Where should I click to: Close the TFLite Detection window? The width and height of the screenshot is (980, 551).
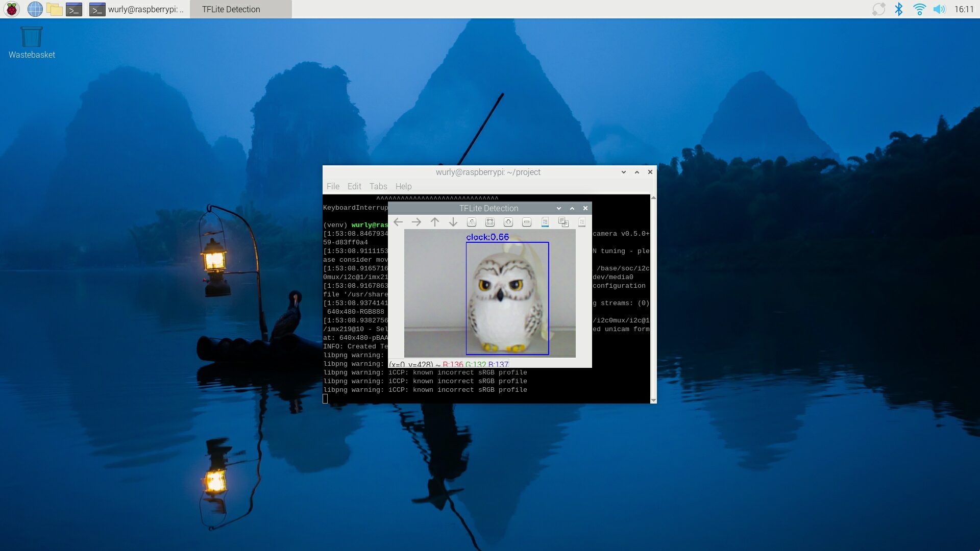click(x=585, y=208)
